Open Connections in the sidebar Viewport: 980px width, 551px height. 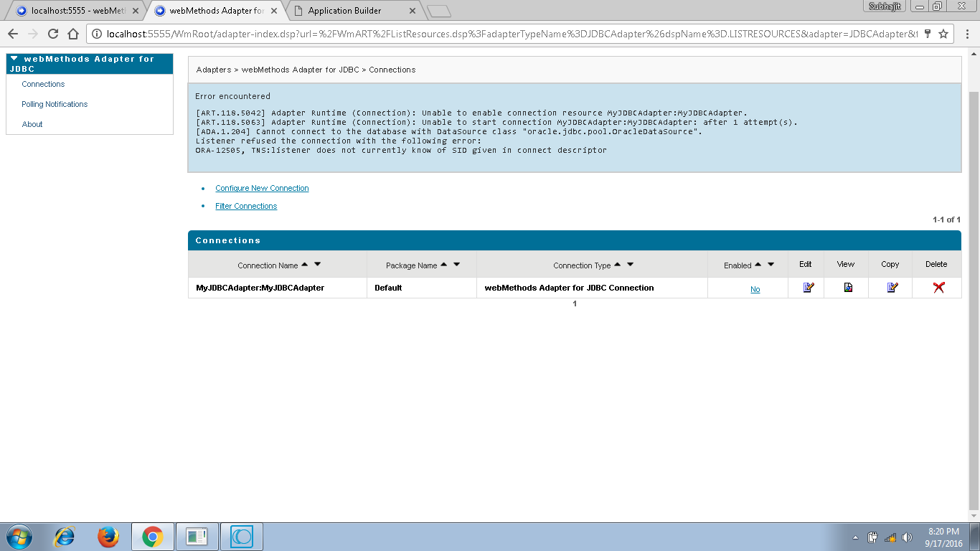point(43,84)
